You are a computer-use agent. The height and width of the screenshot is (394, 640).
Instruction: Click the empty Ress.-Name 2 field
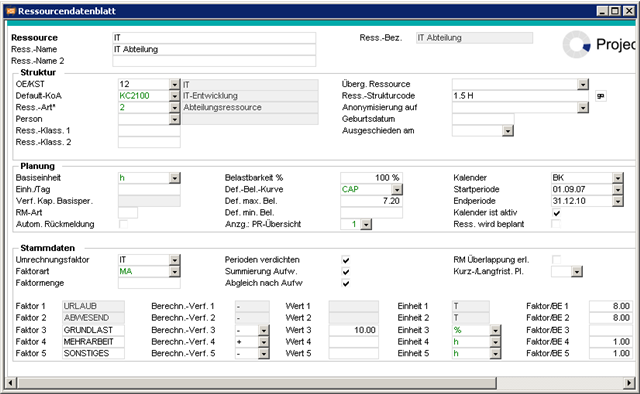click(214, 61)
